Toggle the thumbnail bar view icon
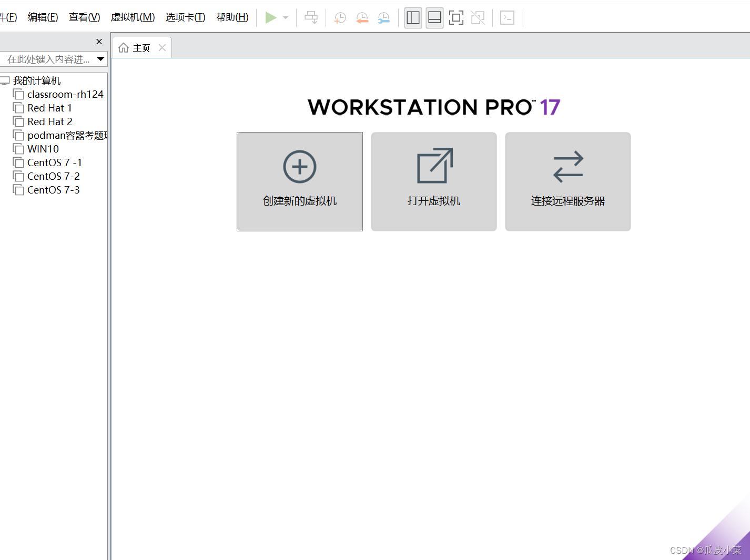 (435, 18)
